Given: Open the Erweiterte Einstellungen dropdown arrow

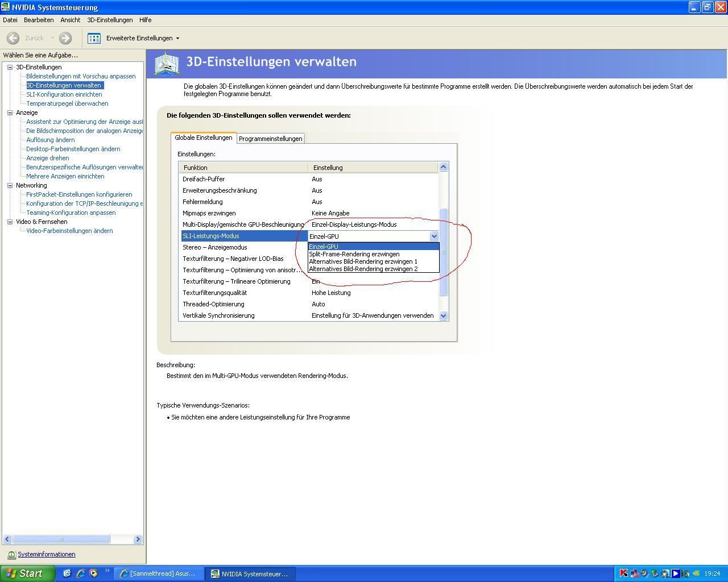Looking at the screenshot, I should click(x=177, y=39).
